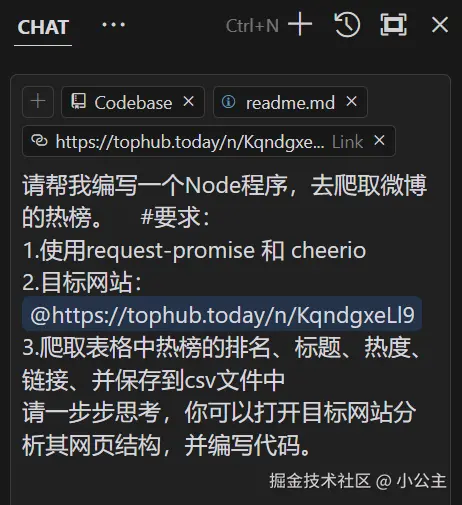Remove the readme.md attachment
Screen dimensions: 462x505
pos(352,101)
